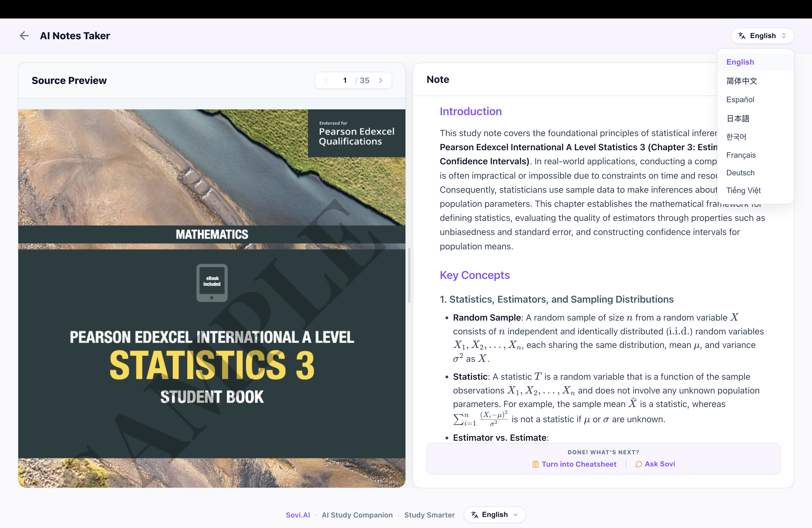Open the footer English language dropdown
This screenshot has height=528, width=812.
click(x=494, y=515)
